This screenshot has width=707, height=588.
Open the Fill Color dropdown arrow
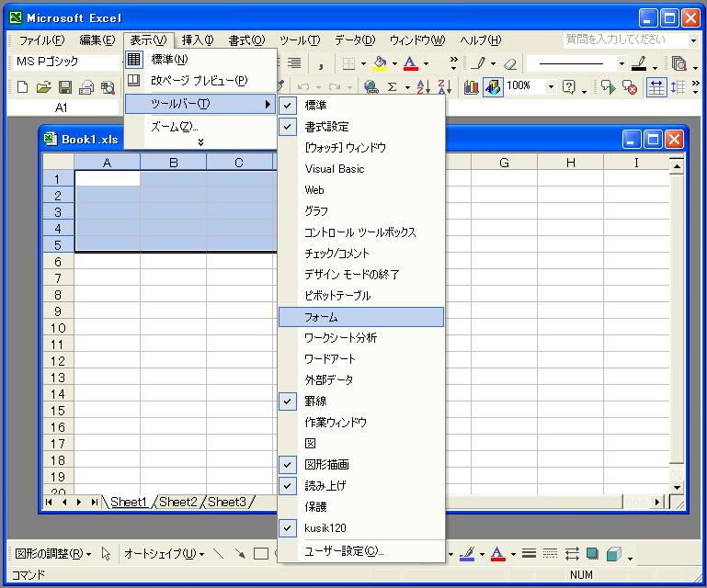[394, 63]
